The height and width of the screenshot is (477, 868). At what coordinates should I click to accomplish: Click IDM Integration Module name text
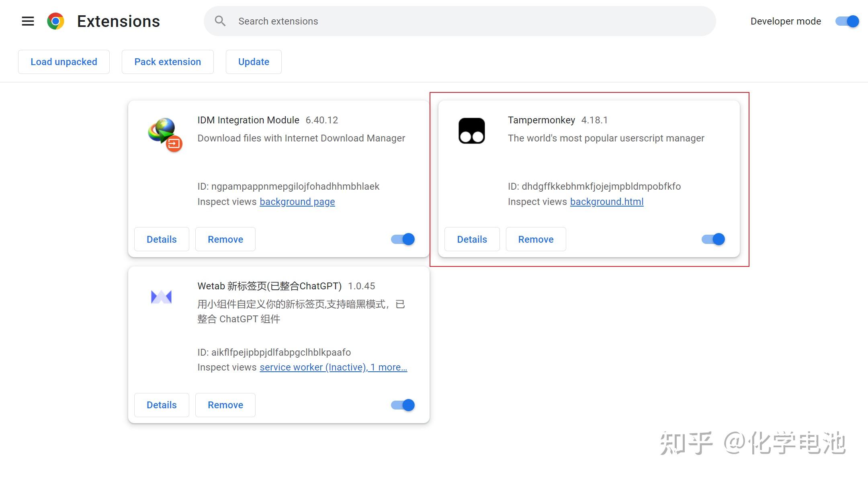[x=248, y=120]
